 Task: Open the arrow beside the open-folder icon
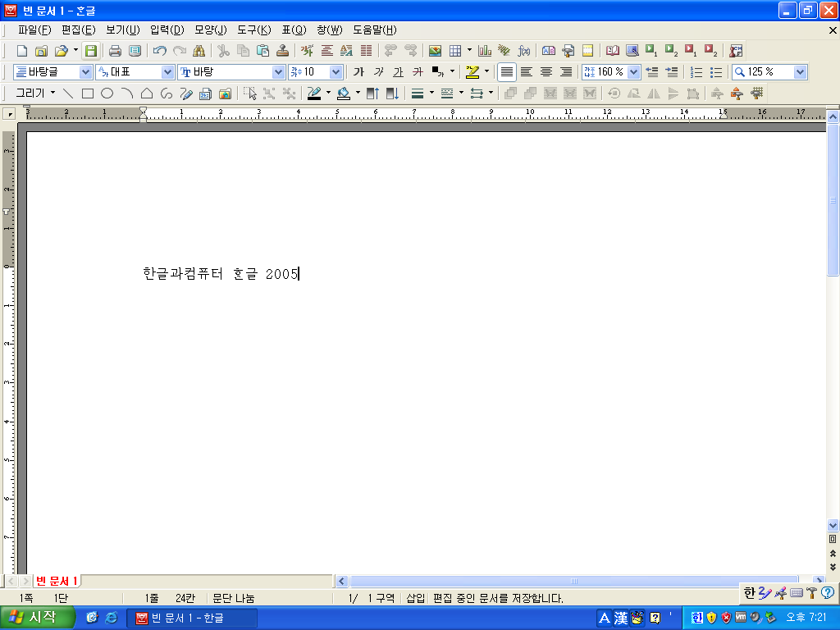(x=75, y=51)
